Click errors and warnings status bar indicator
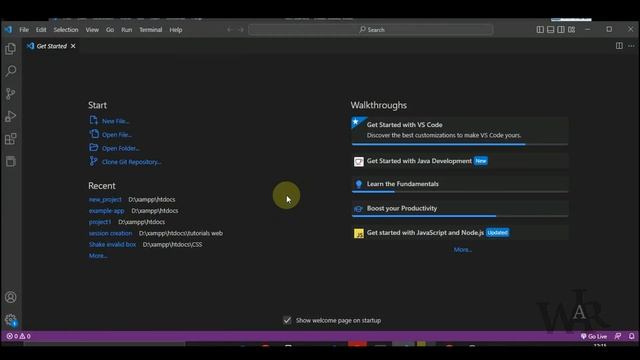Screen dimensions: 640x360 click(x=18, y=336)
